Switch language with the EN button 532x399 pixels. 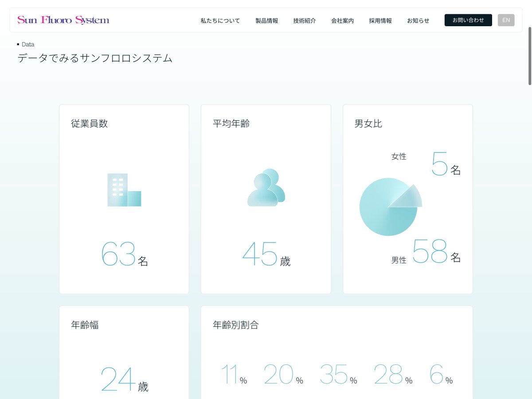[506, 20]
